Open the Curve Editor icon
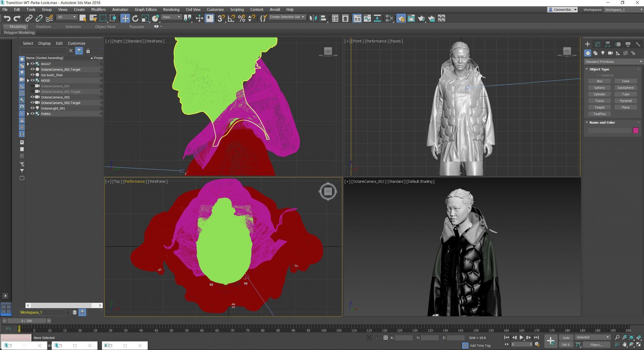The image size is (644, 350). coord(367,18)
